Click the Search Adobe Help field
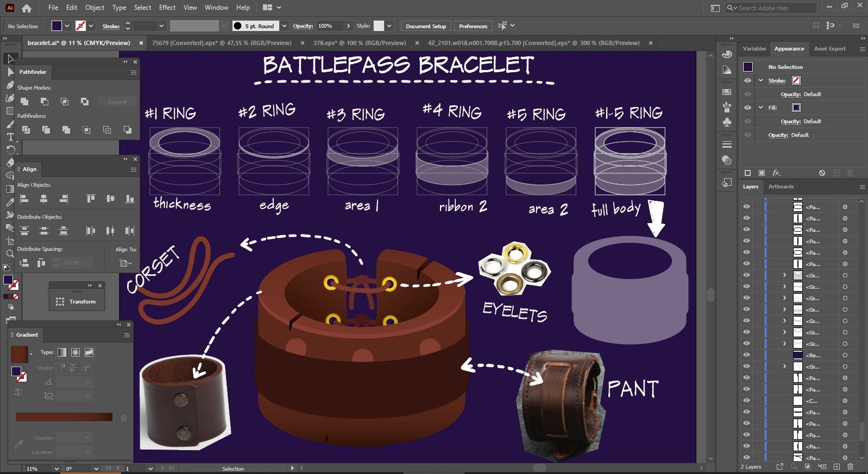The image size is (868, 474). 774,8
